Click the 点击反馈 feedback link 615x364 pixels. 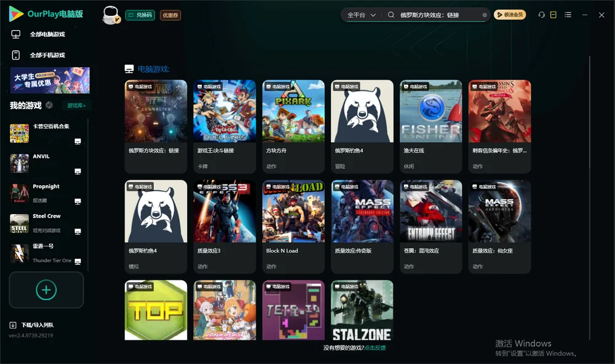point(375,347)
